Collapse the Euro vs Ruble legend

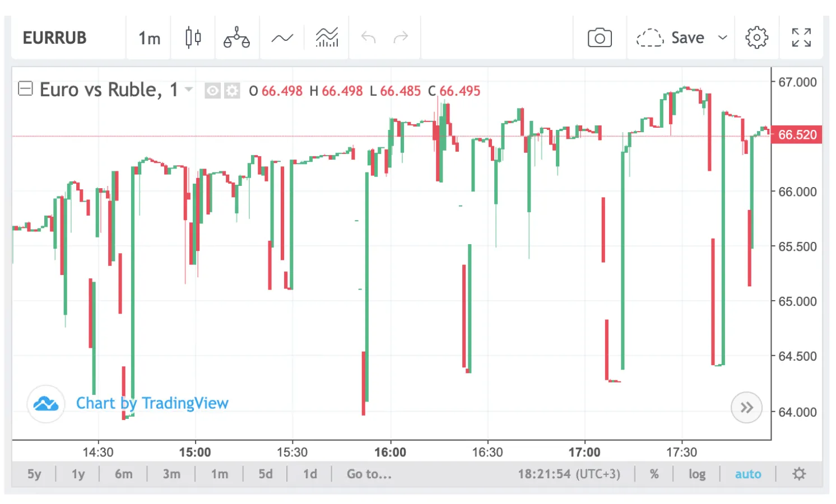(25, 88)
